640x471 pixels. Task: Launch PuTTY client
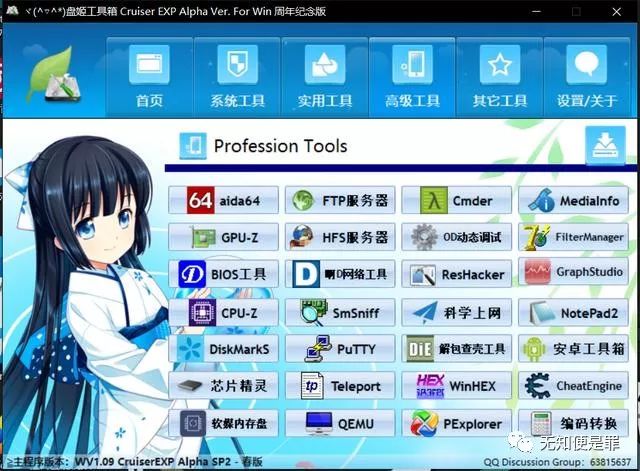340,349
